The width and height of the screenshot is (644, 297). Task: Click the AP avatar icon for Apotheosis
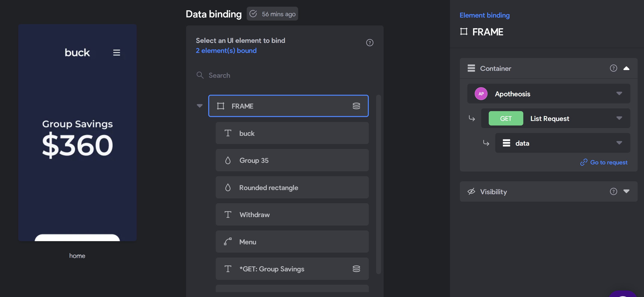coord(481,94)
